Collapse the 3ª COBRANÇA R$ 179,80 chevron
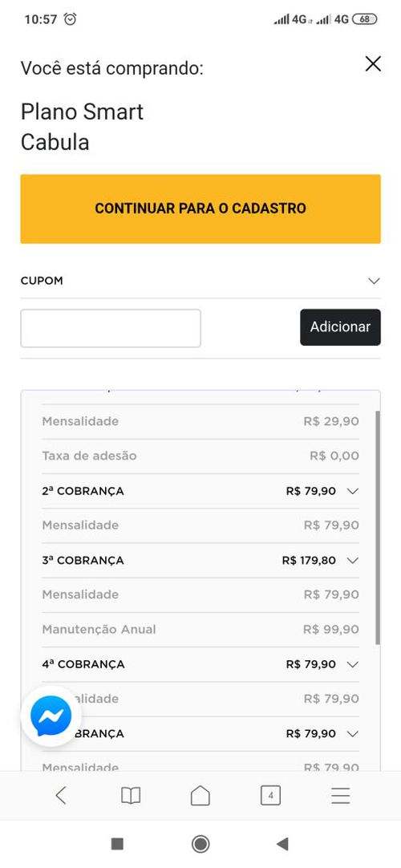 pyautogui.click(x=353, y=560)
